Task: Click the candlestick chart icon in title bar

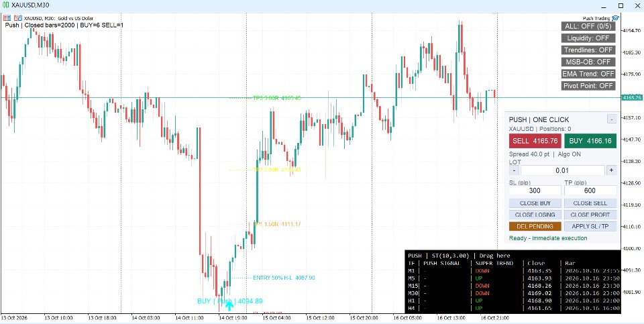Action: click(6, 6)
